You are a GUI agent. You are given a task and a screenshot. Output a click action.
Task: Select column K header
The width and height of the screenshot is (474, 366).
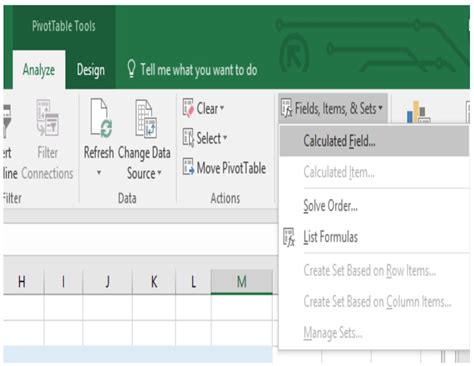pos(154,282)
